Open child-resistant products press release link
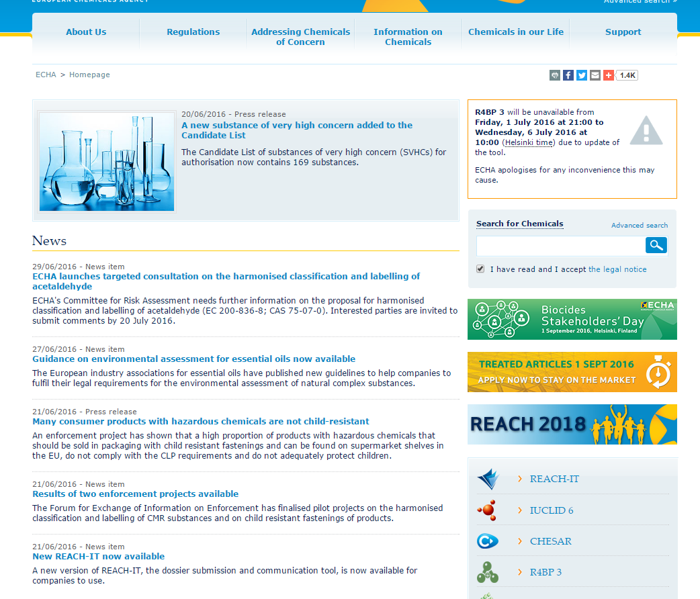 201,421
